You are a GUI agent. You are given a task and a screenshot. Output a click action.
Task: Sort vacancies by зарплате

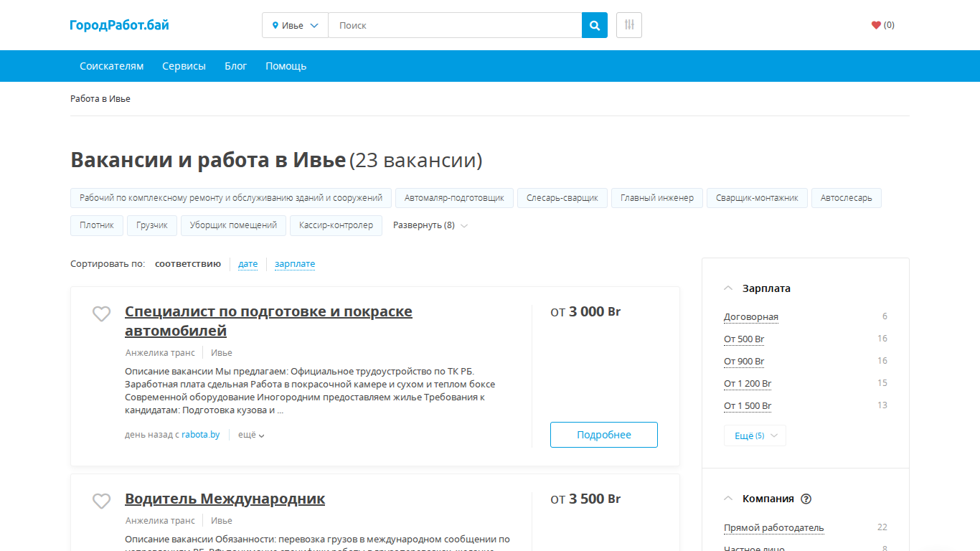(x=295, y=264)
